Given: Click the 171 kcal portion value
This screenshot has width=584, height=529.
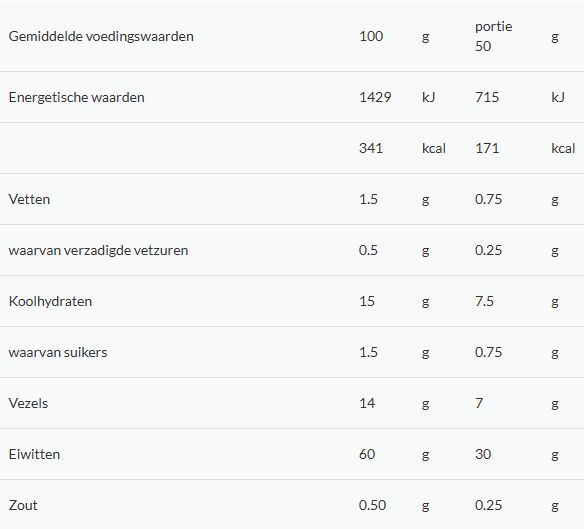Looking at the screenshot, I should tap(487, 148).
